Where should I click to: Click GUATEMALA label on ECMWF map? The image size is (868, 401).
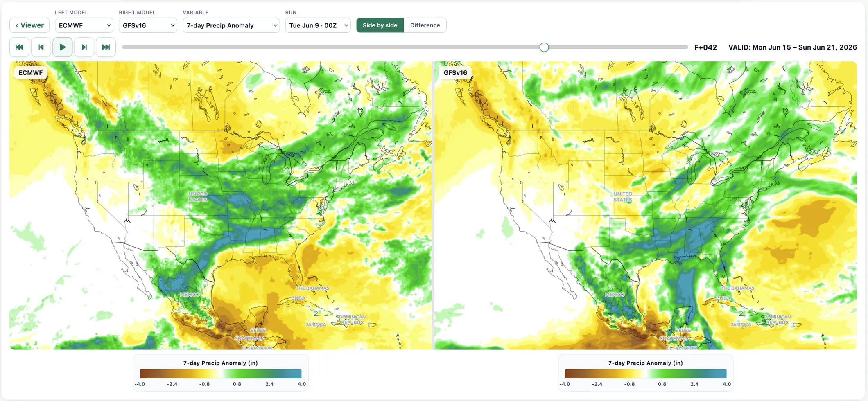click(250, 339)
